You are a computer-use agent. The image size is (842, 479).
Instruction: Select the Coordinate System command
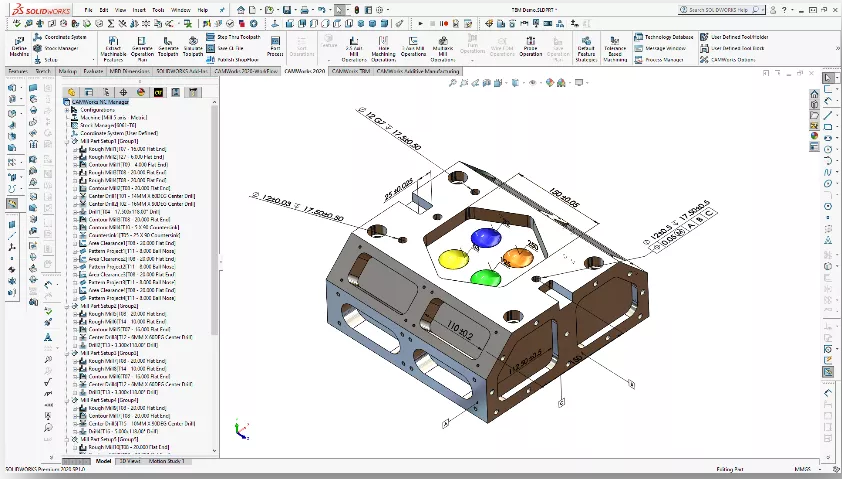point(60,37)
